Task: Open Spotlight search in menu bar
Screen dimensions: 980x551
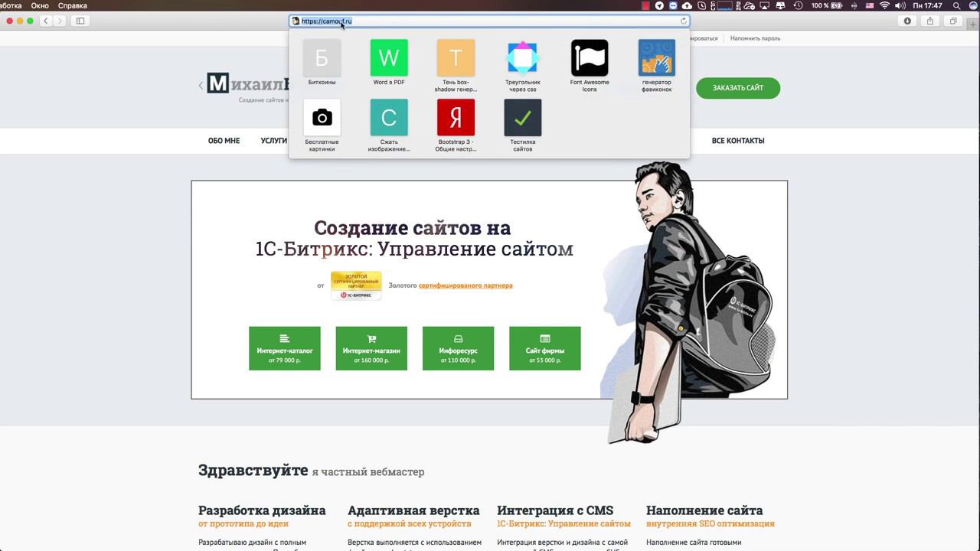Action: pyautogui.click(x=956, y=5)
